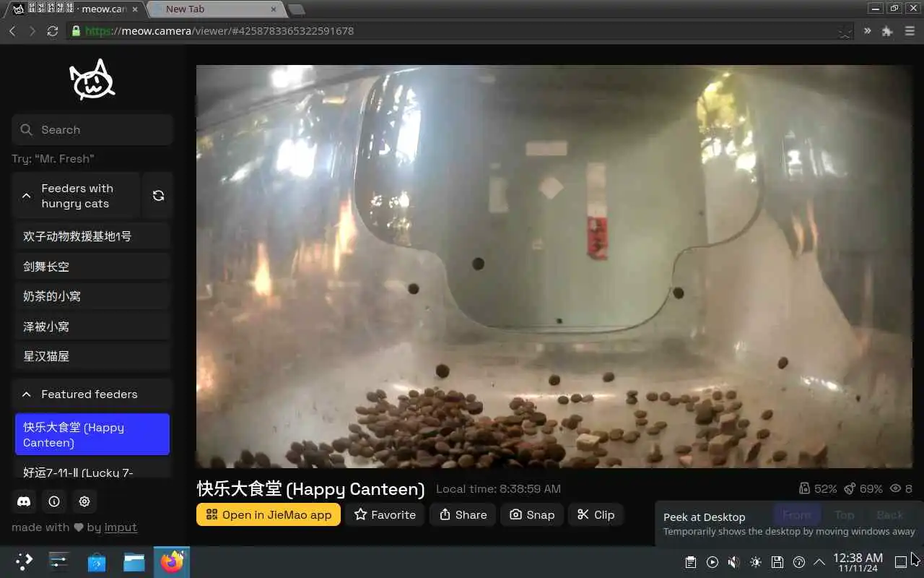Open the settings gear in sidebar footer
This screenshot has width=924, height=578.
pyautogui.click(x=84, y=501)
